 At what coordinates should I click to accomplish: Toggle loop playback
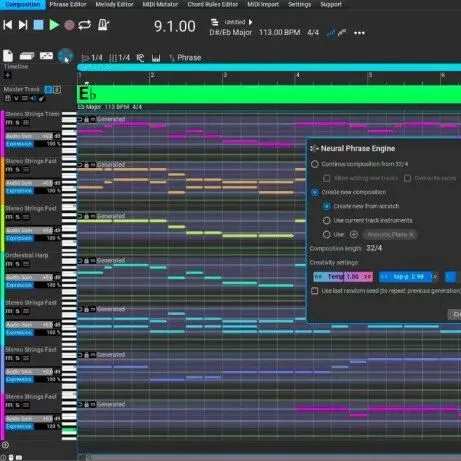(x=85, y=25)
